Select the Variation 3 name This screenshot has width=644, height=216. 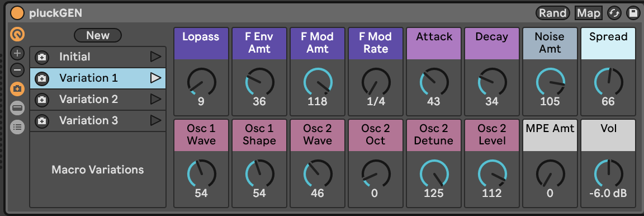[89, 120]
